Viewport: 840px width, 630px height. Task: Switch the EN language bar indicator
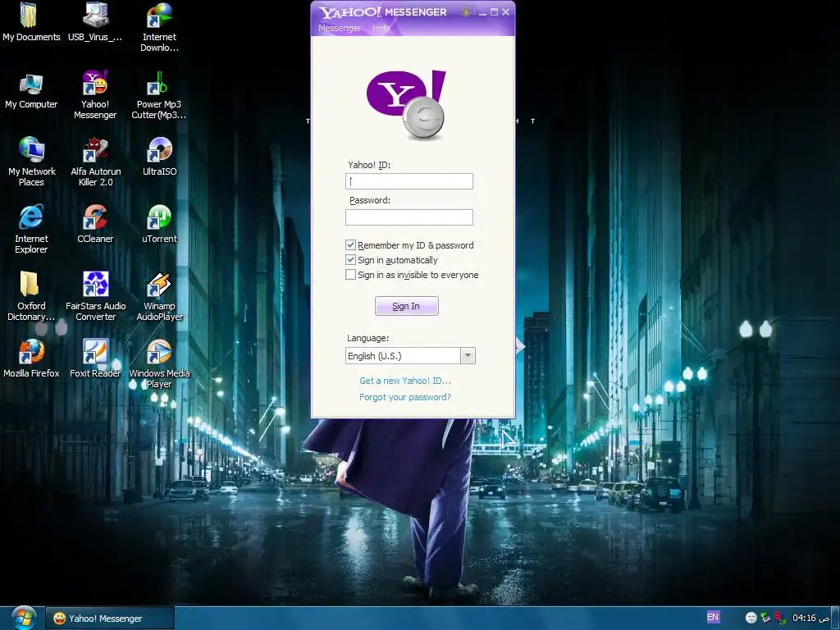(713, 617)
